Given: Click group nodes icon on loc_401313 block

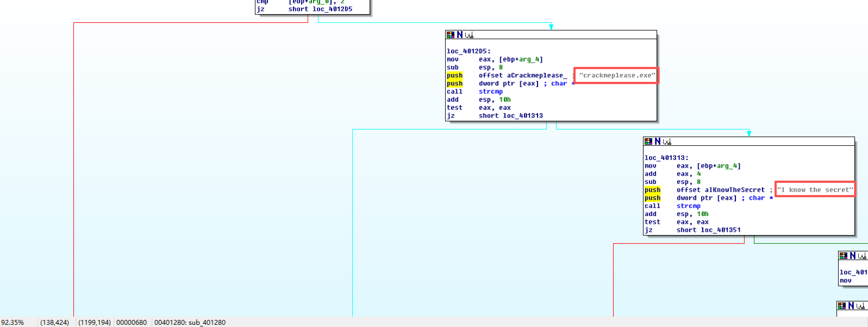Looking at the screenshot, I should (667, 141).
